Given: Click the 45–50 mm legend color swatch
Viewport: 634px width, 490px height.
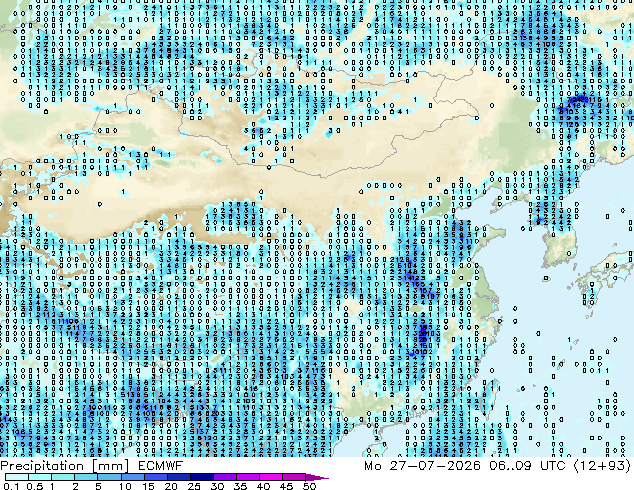Looking at the screenshot, I should pos(294,477).
